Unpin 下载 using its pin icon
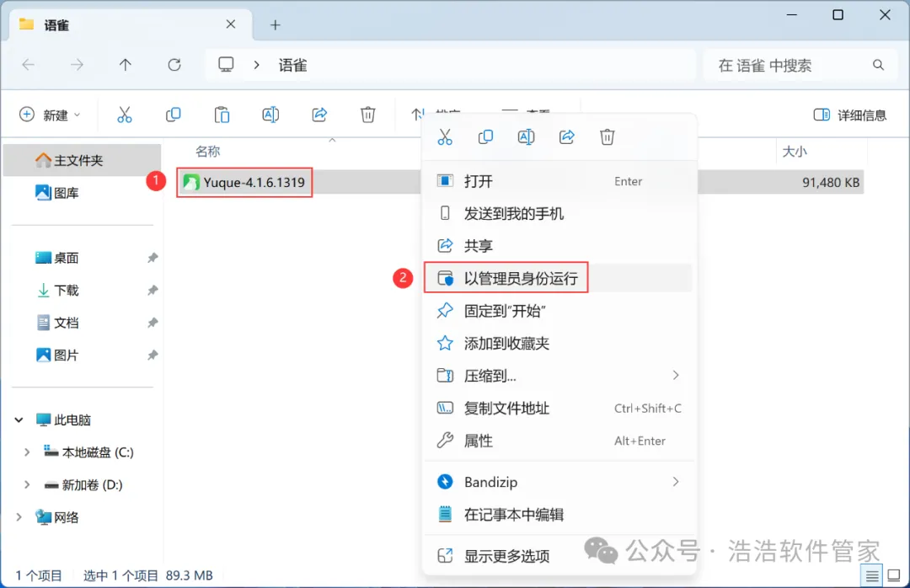The width and height of the screenshot is (910, 588). pyautogui.click(x=152, y=290)
